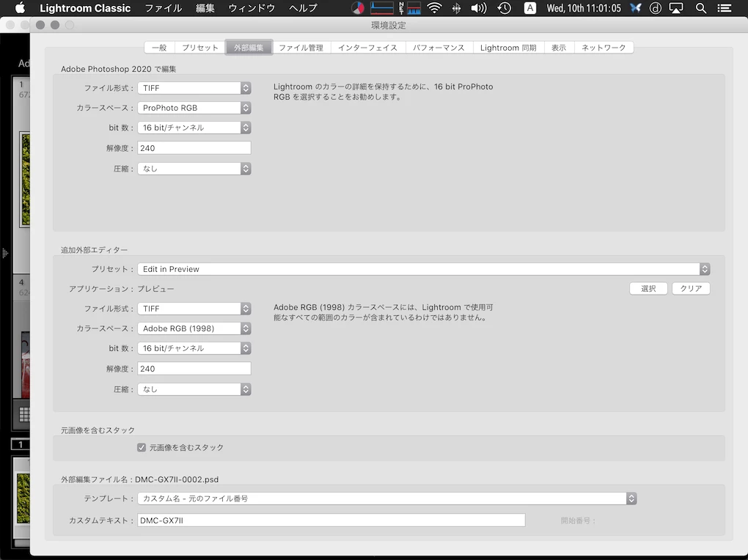The height and width of the screenshot is (560, 748).
Task: Open Spotlight search magnifier
Action: tap(701, 8)
